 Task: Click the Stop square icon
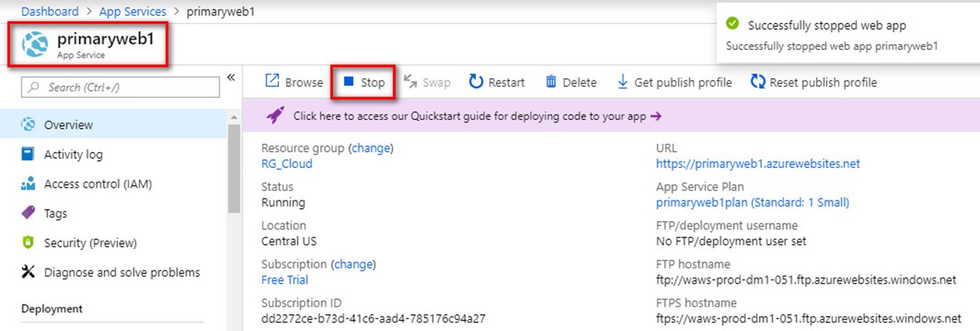click(349, 82)
